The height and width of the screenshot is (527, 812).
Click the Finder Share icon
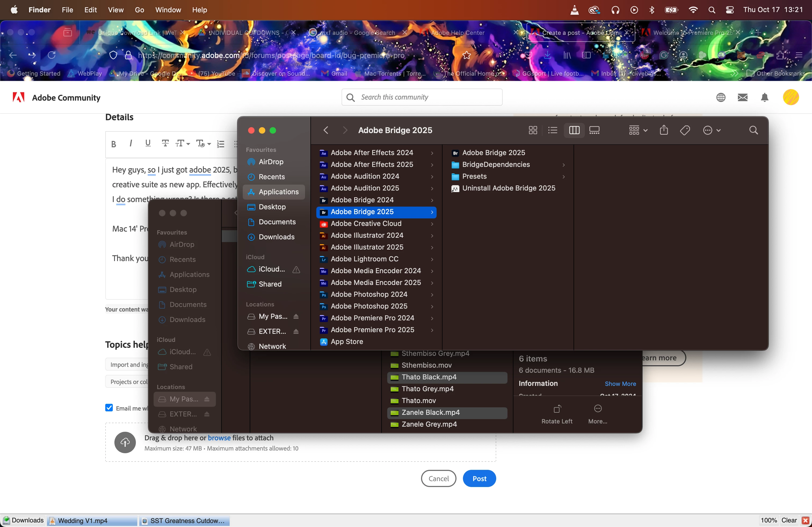[664, 130]
